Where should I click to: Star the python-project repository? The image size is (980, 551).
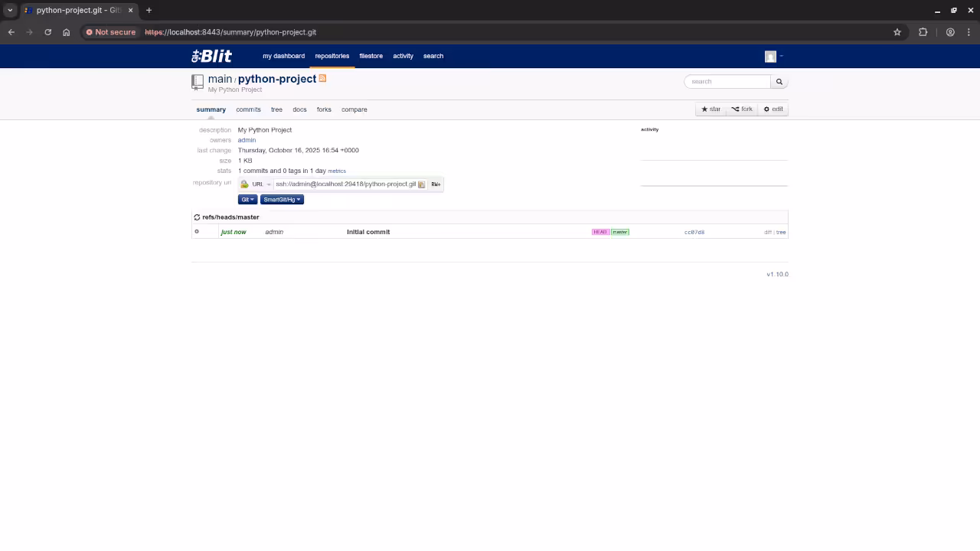click(710, 109)
